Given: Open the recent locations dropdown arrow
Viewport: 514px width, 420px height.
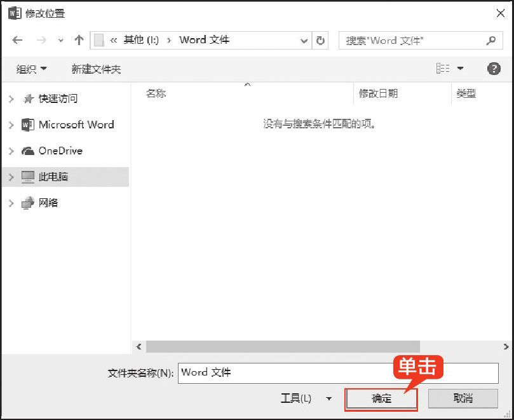Looking at the screenshot, I should [60, 41].
